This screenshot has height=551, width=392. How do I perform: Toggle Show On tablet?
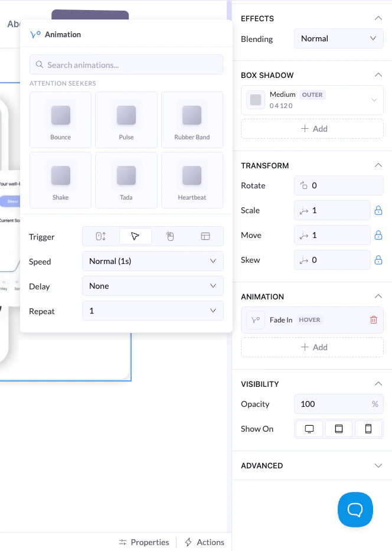339,429
